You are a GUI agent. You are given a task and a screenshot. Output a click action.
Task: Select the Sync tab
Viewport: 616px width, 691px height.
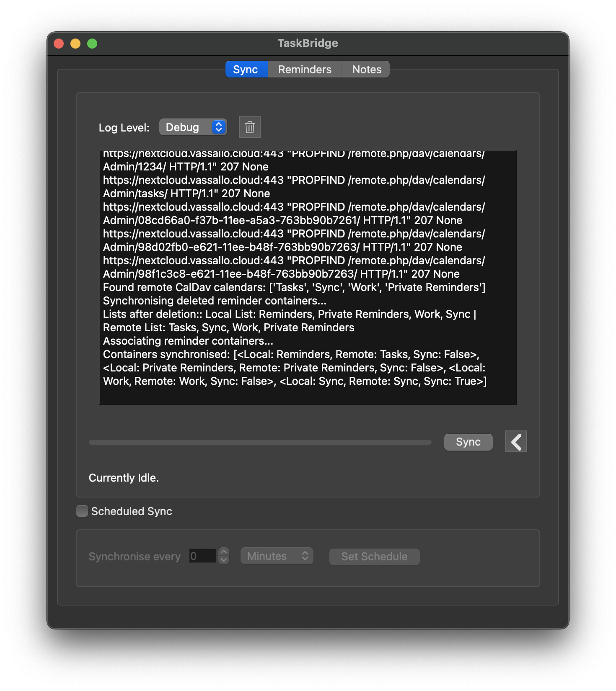tap(246, 70)
